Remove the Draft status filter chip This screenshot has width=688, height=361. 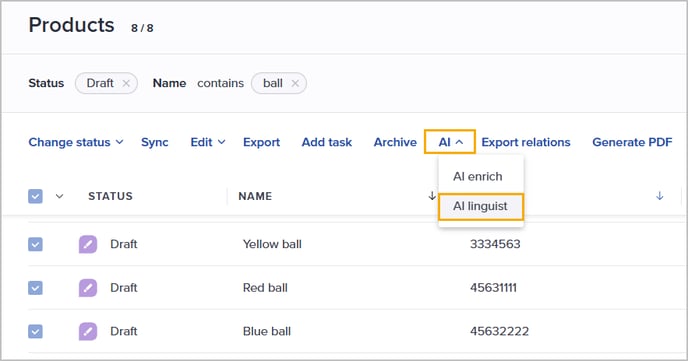click(x=126, y=83)
